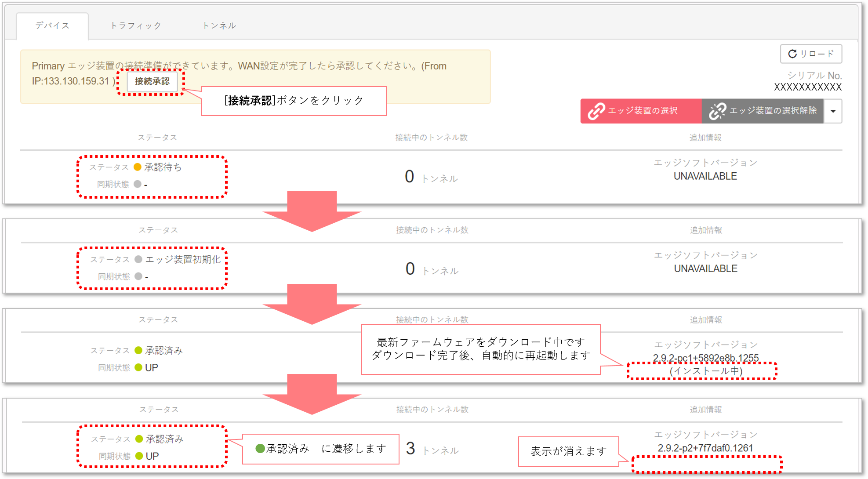The image size is (868, 479).
Task: Click the gray エッジ装置初期化 status dot
Action: 138,259
